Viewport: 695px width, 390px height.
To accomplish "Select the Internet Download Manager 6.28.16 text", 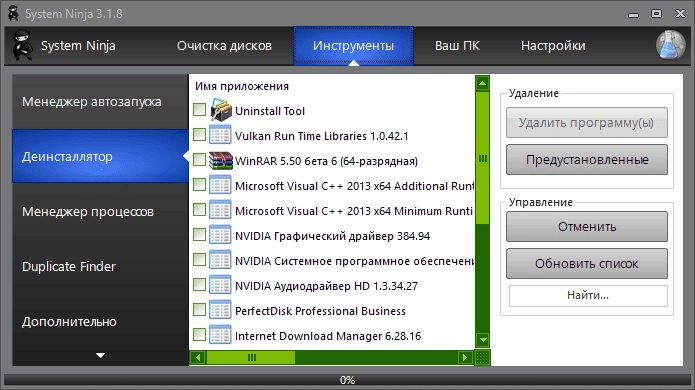I will click(328, 336).
